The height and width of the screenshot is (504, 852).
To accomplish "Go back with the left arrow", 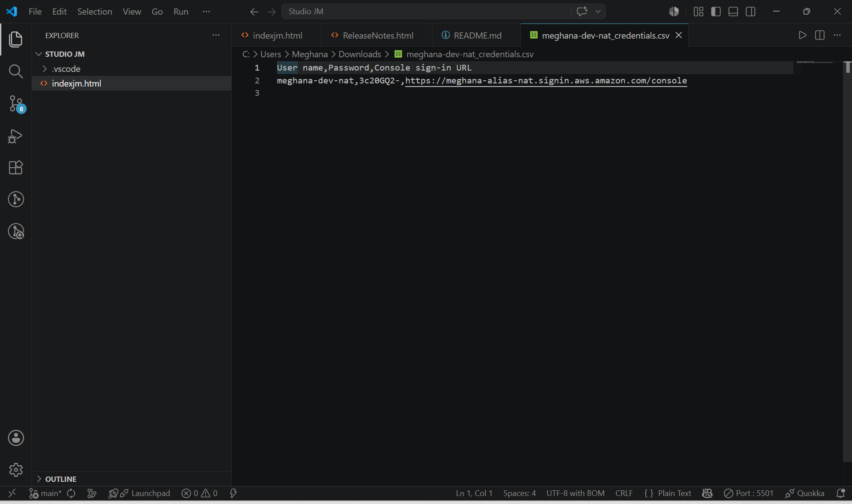I will coord(254,12).
